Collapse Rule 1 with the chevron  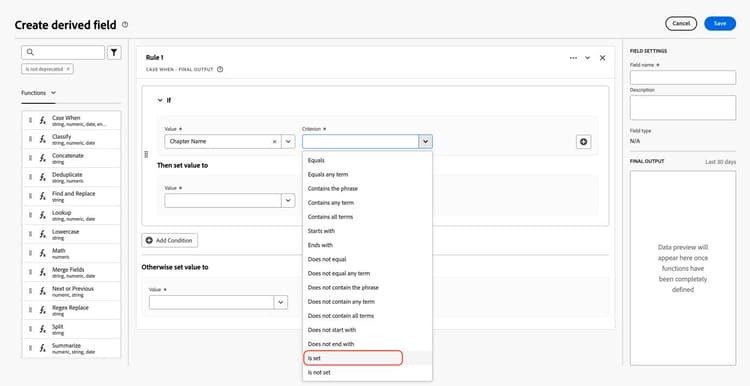587,58
